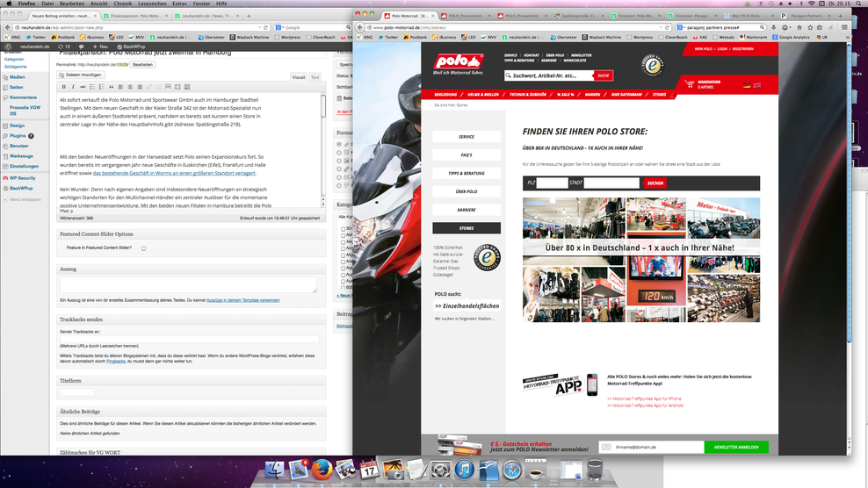Open Firefox hamburger menu in Polo window

tap(844, 27)
